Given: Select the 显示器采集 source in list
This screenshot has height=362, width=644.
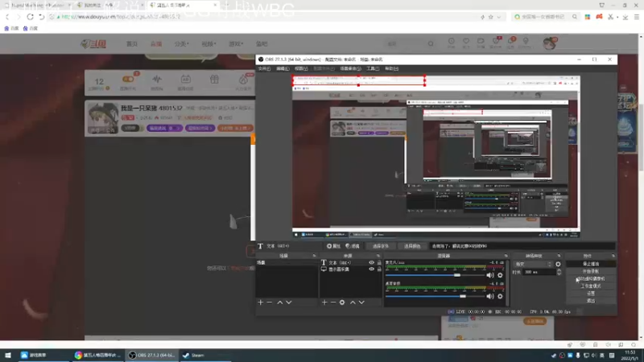Looking at the screenshot, I should [x=338, y=269].
